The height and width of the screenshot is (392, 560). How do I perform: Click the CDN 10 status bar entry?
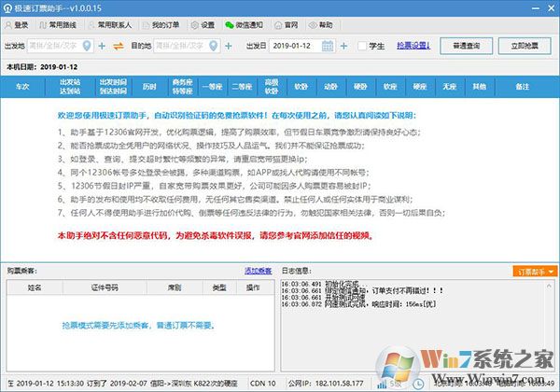point(263,384)
